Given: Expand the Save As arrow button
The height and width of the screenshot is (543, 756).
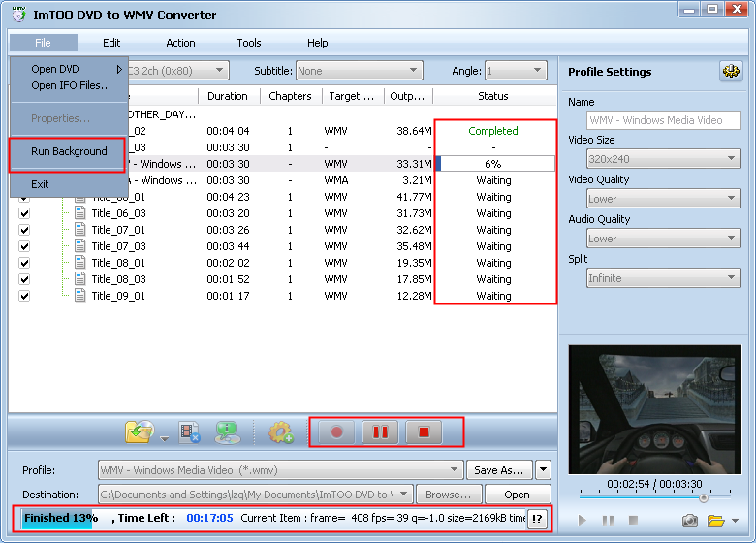Looking at the screenshot, I should (543, 469).
